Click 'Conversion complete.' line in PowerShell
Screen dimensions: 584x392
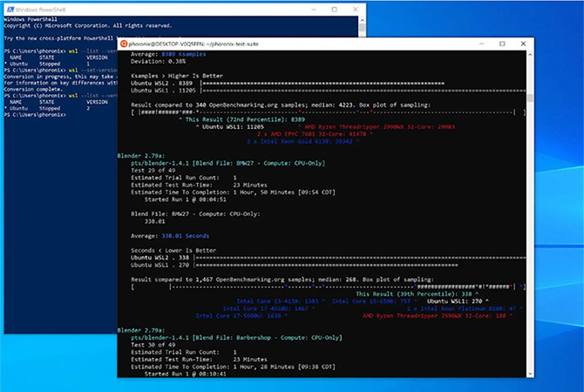click(33, 90)
